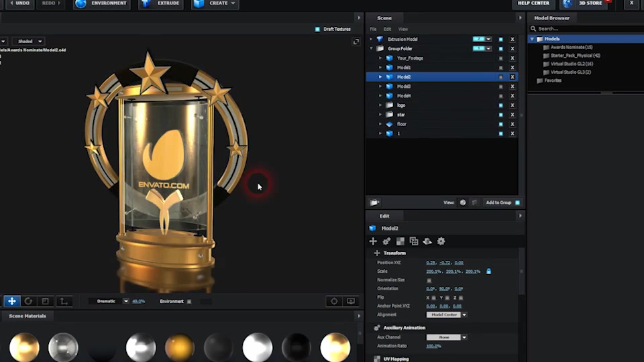Click the Scene Materials tab
The image size is (644, 362).
pos(28,316)
